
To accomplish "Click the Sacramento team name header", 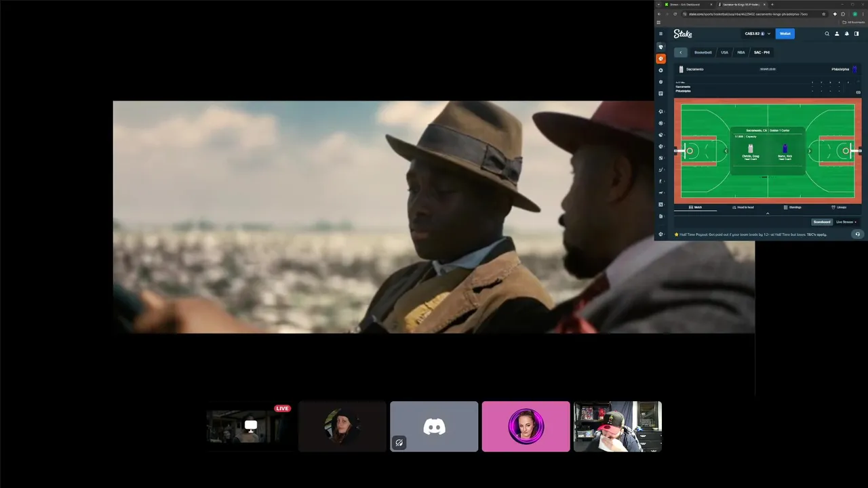I will pyautogui.click(x=694, y=69).
